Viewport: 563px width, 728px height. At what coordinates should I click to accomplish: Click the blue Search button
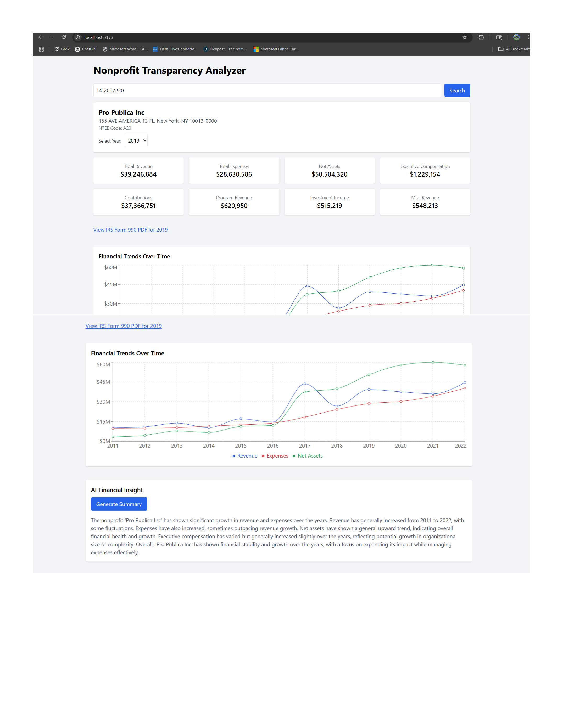pyautogui.click(x=457, y=90)
